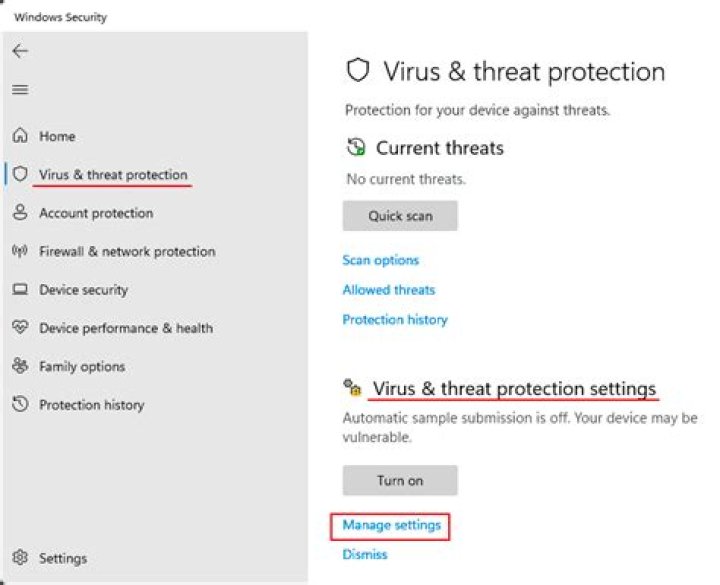Open Account protection in the sidebar
Image resolution: width=720 pixels, height=585 pixels.
[96, 213]
